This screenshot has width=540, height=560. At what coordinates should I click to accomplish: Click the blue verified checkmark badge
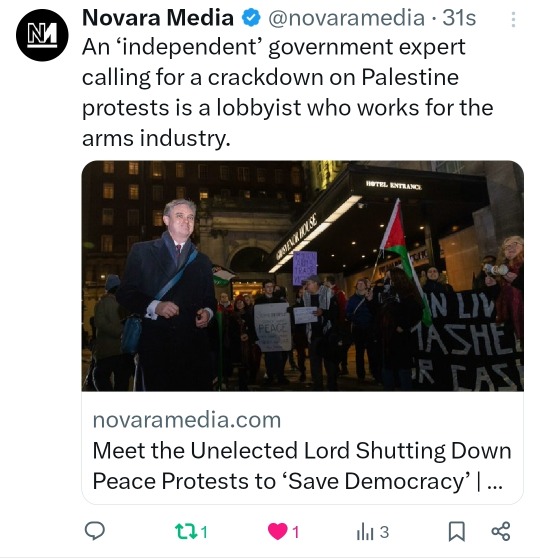pyautogui.click(x=251, y=18)
